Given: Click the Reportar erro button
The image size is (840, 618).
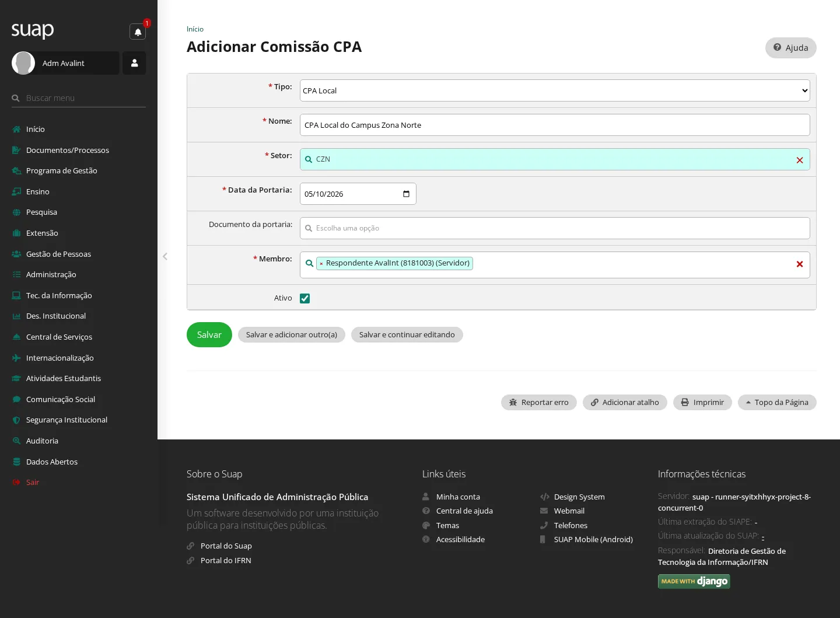Looking at the screenshot, I should tap(539, 403).
